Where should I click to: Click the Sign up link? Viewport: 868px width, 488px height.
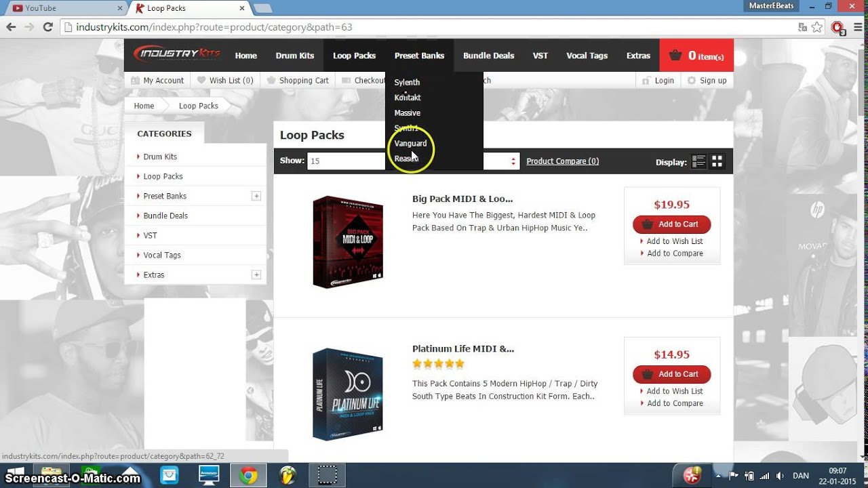[707, 80]
